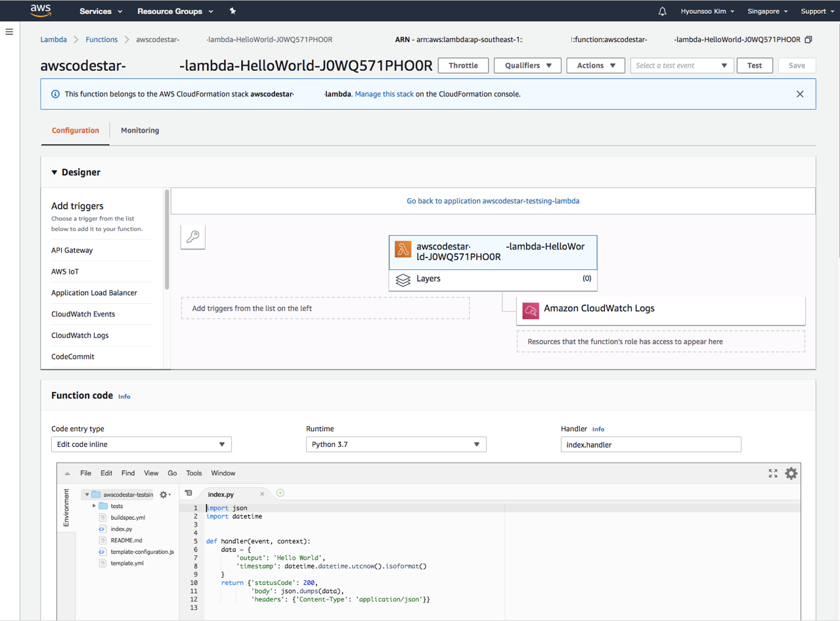840x621 pixels.
Task: Click the Lambda function icon in Designer
Action: (x=403, y=249)
